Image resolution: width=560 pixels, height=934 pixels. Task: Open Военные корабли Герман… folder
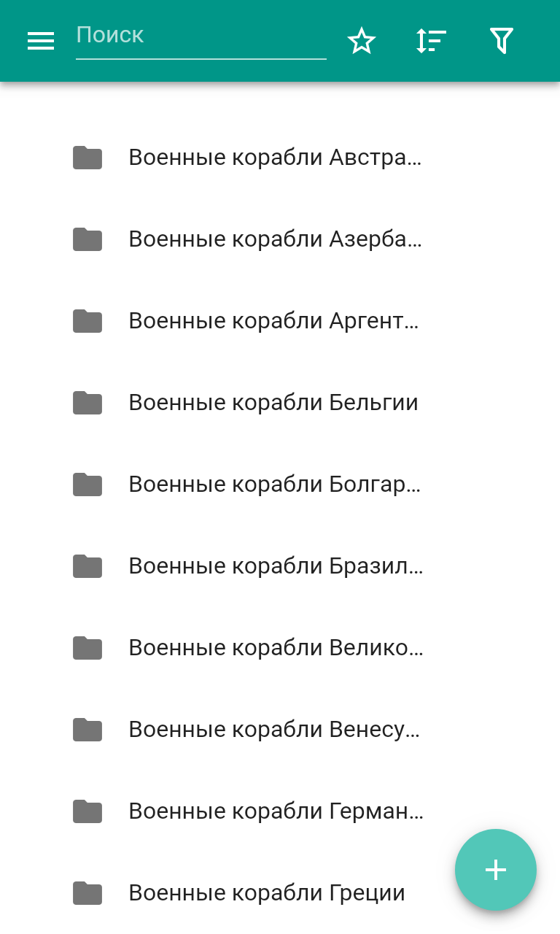276,811
